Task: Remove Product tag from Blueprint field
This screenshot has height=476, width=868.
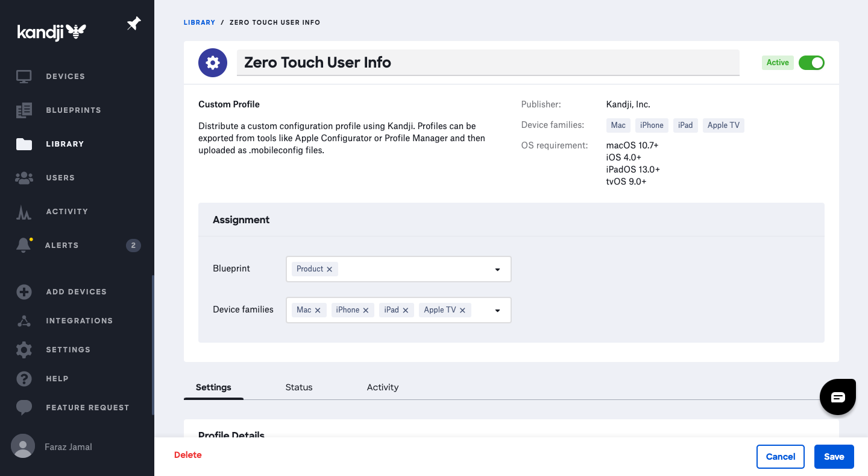Action: 330,269
